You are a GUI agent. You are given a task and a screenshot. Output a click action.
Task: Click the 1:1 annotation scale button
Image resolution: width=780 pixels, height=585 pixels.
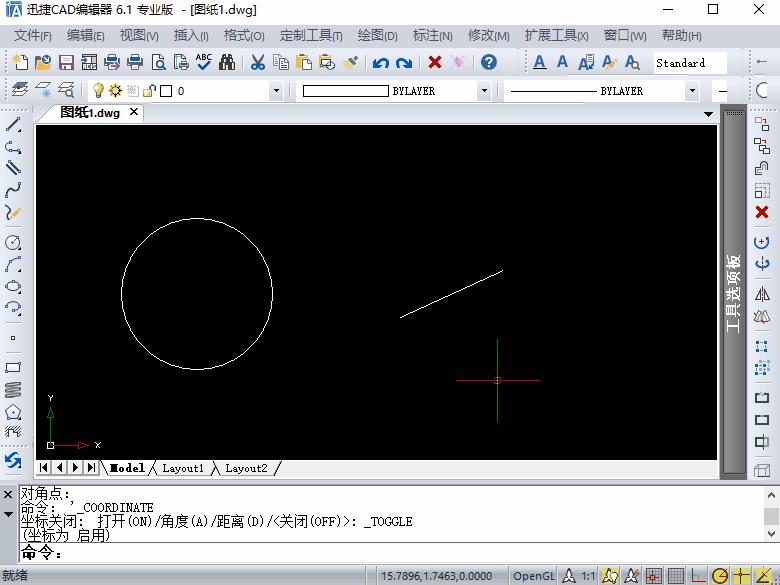pyautogui.click(x=588, y=576)
